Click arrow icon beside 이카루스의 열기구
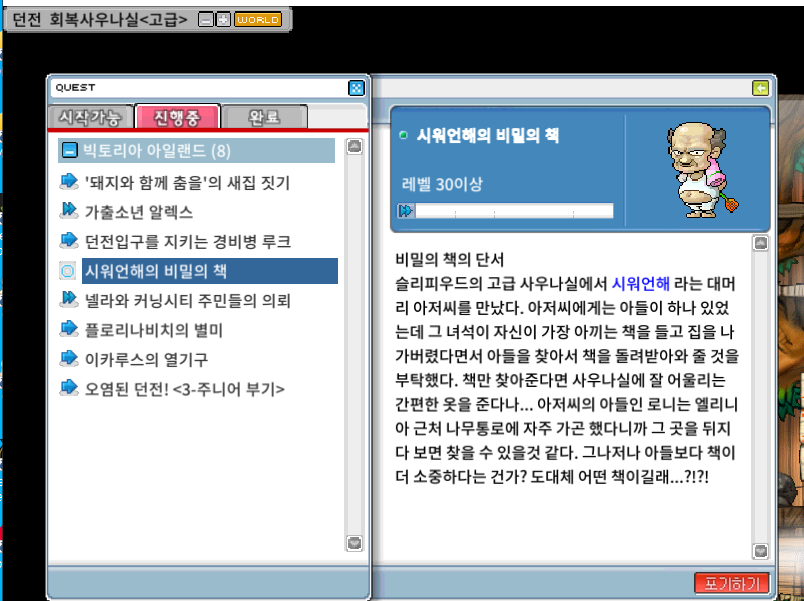Screen dimensions: 804x601 (69, 358)
